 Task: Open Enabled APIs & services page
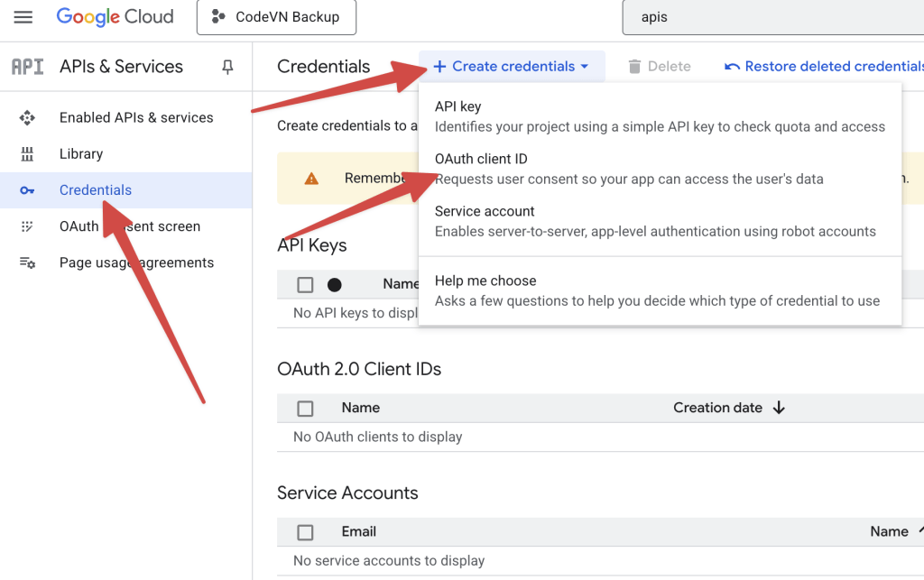click(x=136, y=118)
